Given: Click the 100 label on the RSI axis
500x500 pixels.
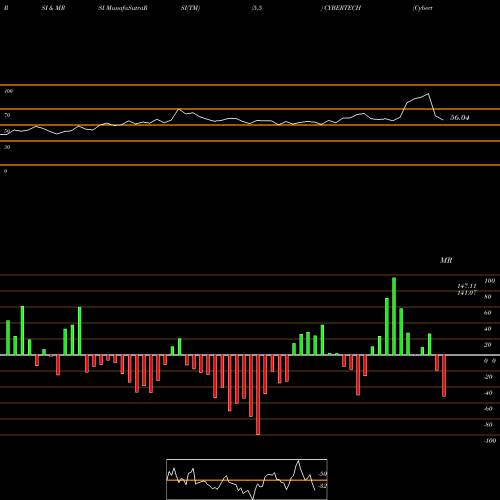Looking at the screenshot, I should pyautogui.click(x=8, y=91).
